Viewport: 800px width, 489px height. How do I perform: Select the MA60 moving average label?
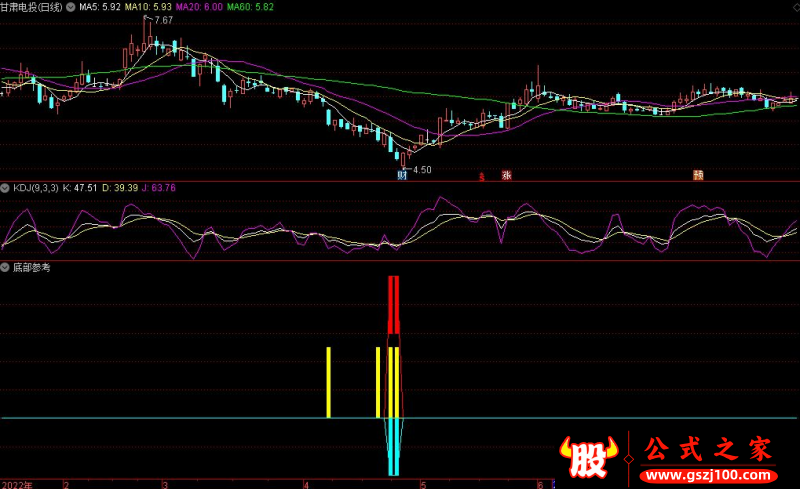(x=249, y=7)
